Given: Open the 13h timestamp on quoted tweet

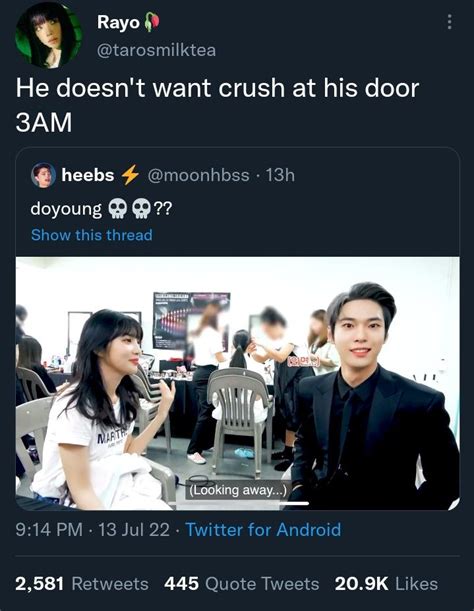Looking at the screenshot, I should coord(280,175).
